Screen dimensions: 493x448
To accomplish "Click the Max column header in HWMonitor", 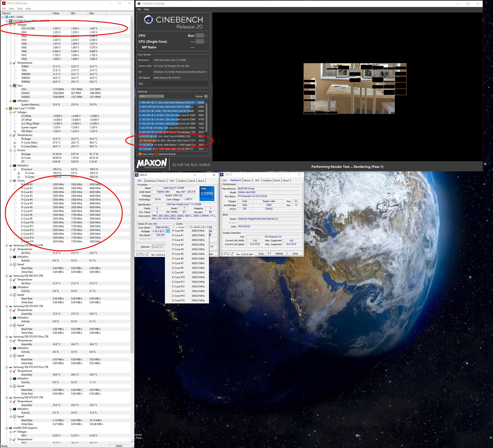I will point(97,13).
